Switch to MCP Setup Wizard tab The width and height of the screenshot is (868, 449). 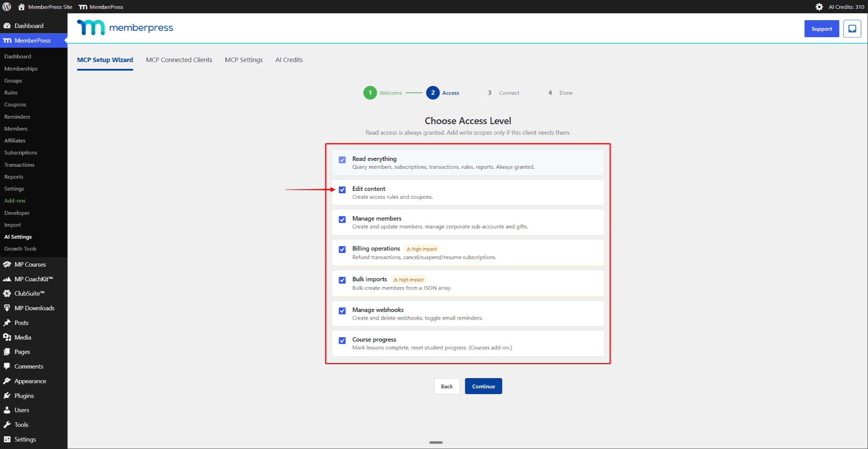click(x=105, y=60)
